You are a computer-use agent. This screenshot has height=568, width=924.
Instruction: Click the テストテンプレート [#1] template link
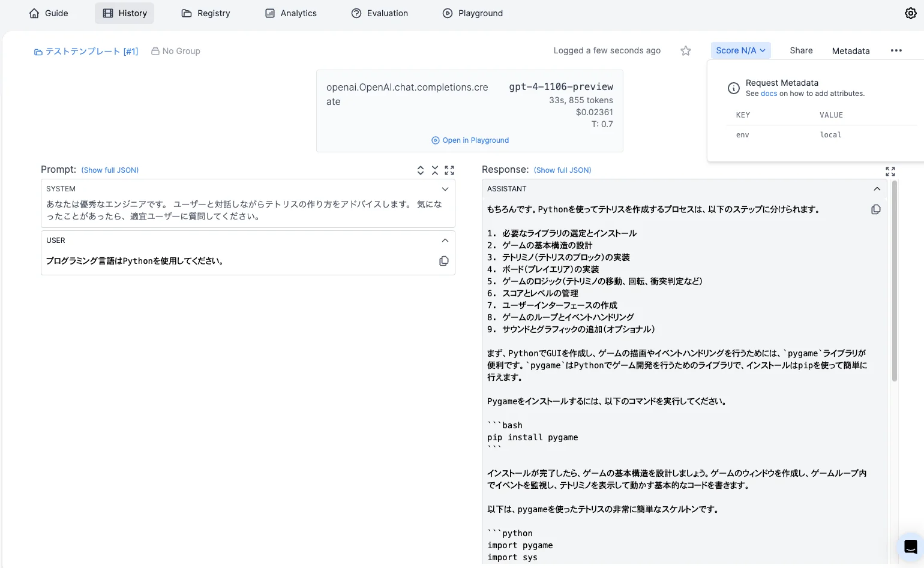point(86,52)
